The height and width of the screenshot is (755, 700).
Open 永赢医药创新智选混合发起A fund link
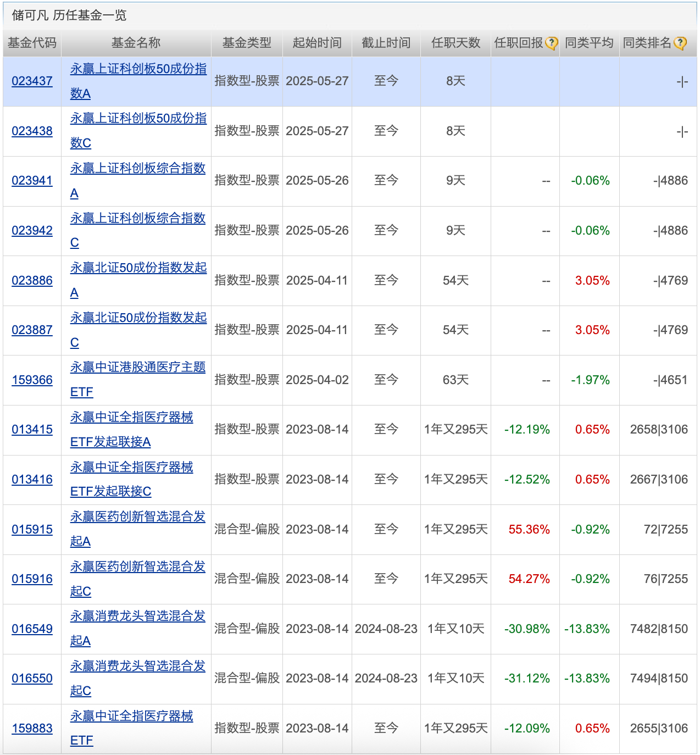pyautogui.click(x=138, y=529)
